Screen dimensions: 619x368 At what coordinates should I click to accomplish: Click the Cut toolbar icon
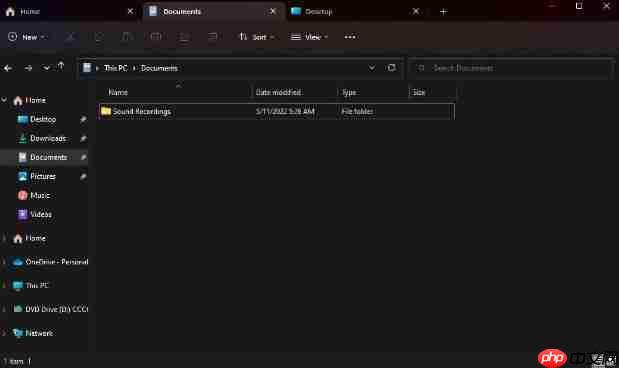click(70, 37)
